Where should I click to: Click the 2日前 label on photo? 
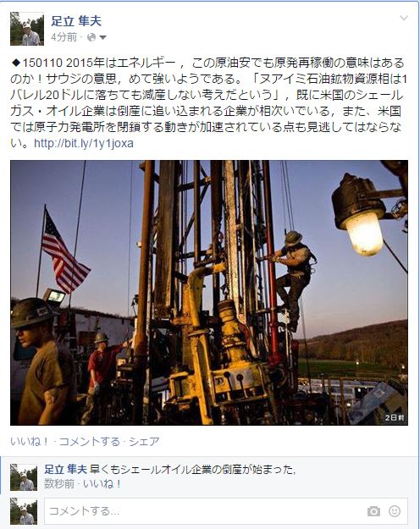point(395,417)
